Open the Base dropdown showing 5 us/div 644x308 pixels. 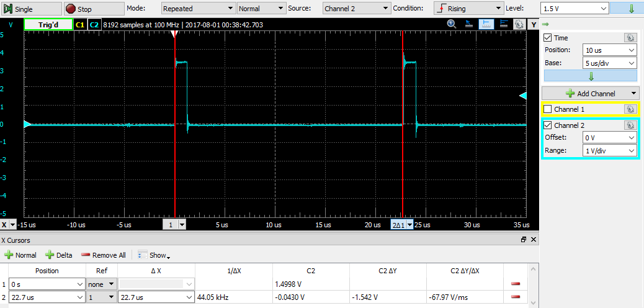click(x=609, y=63)
